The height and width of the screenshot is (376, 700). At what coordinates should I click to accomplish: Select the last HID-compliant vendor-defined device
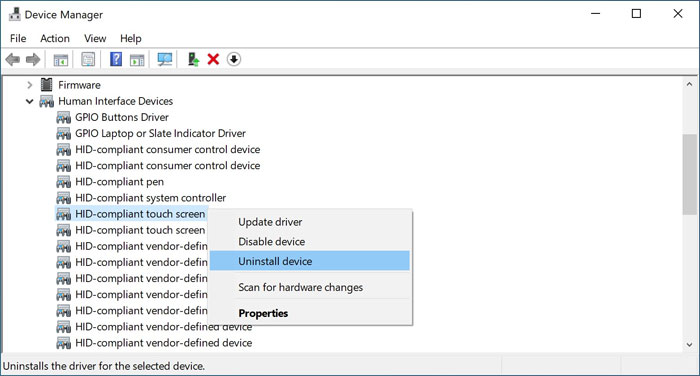[163, 343]
